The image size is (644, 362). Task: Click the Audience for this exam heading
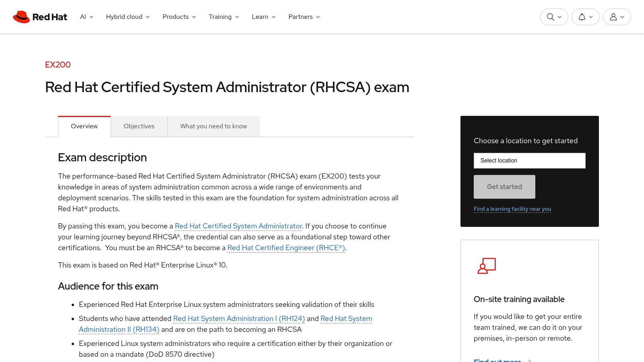108,286
